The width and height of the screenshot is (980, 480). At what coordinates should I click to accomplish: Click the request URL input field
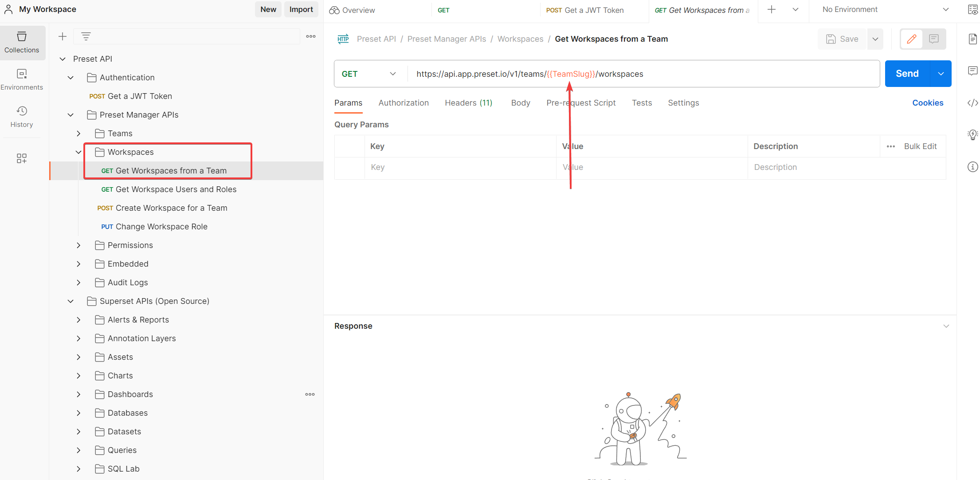tap(710, 74)
